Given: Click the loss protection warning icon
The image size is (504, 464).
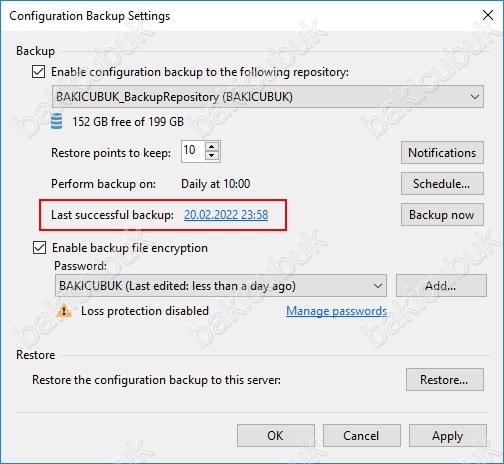Looking at the screenshot, I should pyautogui.click(x=64, y=311).
